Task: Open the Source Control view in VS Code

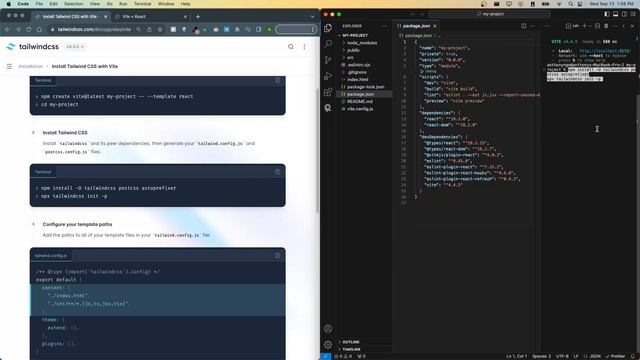Action: tap(328, 60)
